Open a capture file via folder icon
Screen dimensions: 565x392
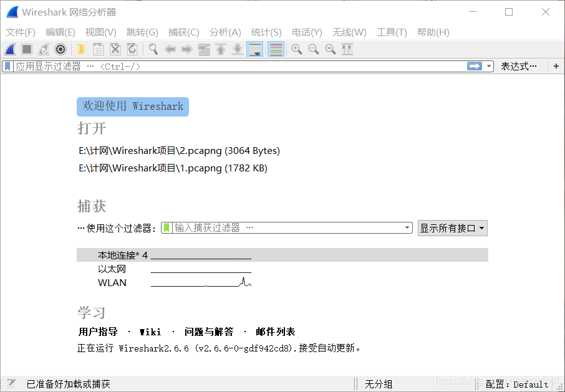click(x=82, y=49)
